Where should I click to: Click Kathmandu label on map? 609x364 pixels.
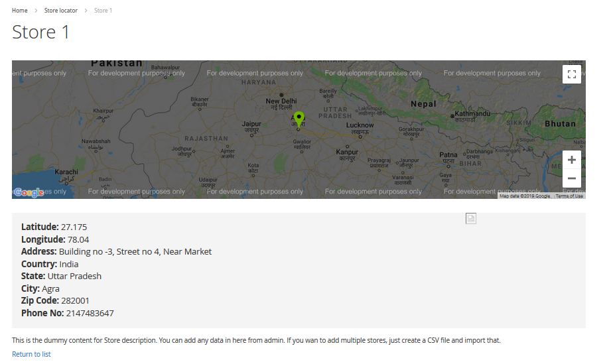(472, 113)
